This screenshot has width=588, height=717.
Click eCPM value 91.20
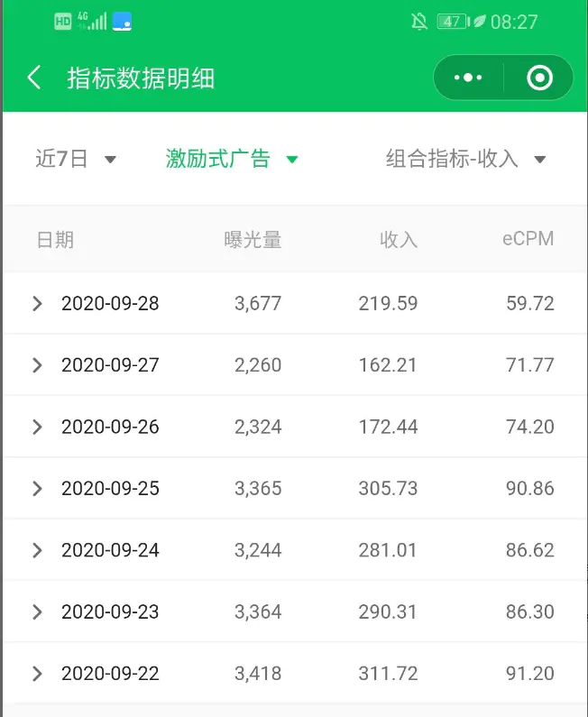530,674
